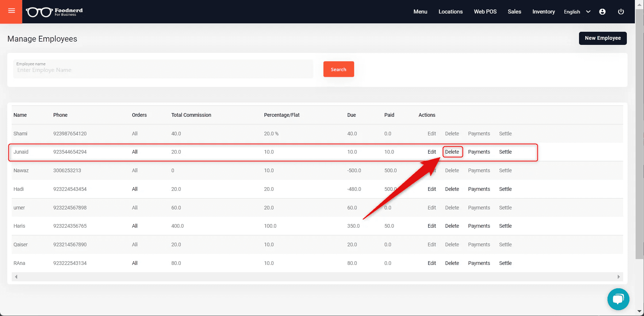644x316 pixels.
Task: Settle dues for RAna
Action: click(505, 263)
